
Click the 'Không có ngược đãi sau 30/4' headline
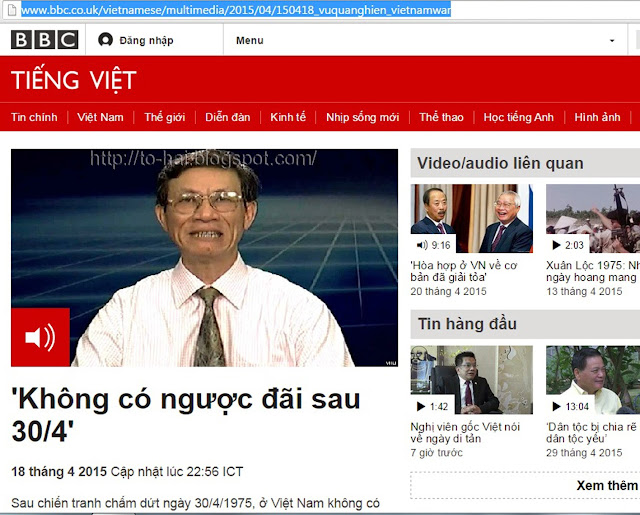pyautogui.click(x=186, y=415)
